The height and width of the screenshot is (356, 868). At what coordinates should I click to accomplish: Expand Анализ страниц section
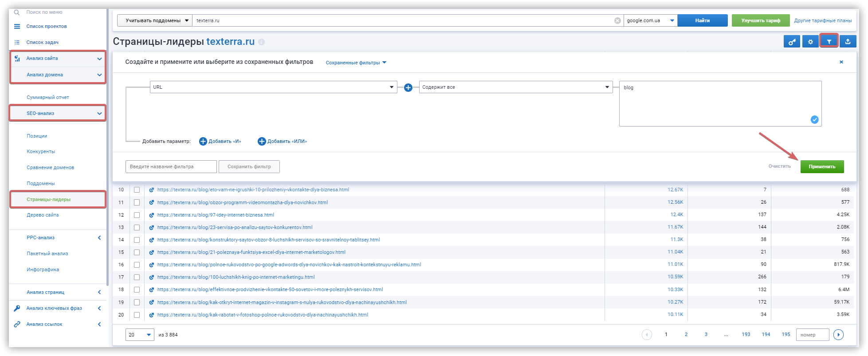click(99, 293)
